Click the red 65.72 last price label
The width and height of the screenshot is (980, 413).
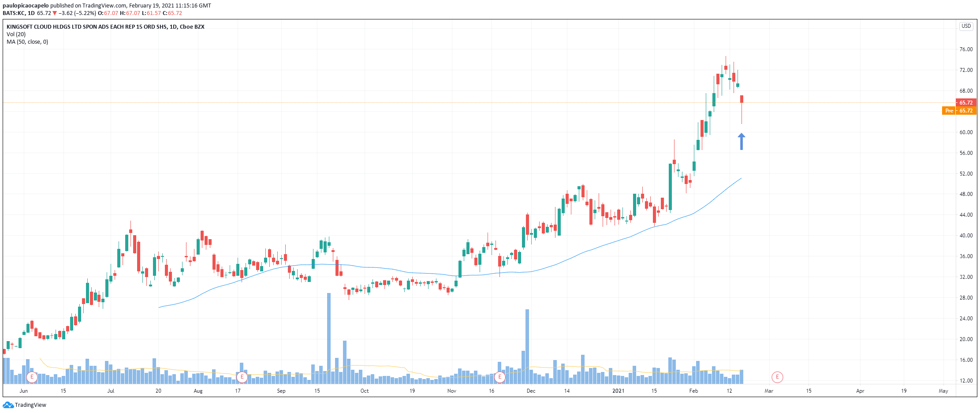point(965,103)
